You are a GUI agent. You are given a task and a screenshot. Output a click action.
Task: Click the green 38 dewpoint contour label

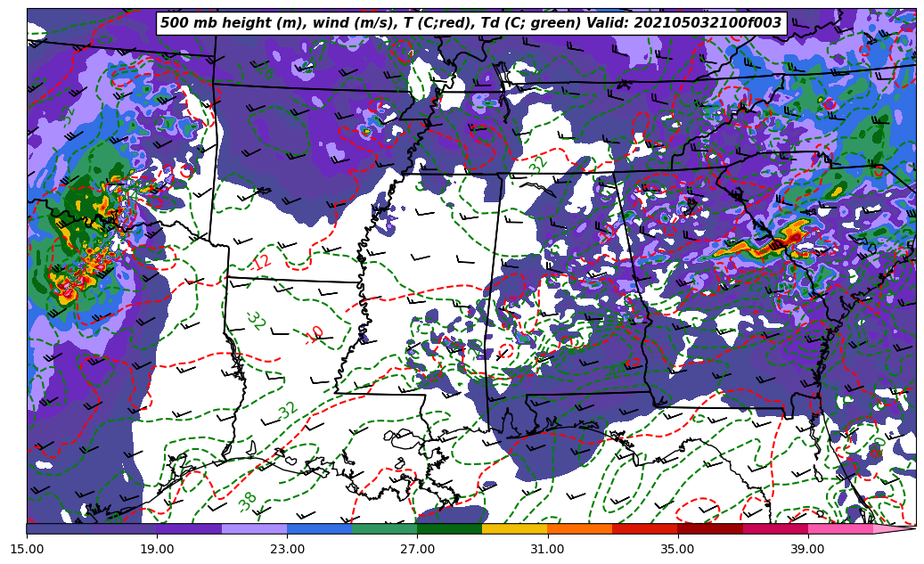tap(248, 501)
